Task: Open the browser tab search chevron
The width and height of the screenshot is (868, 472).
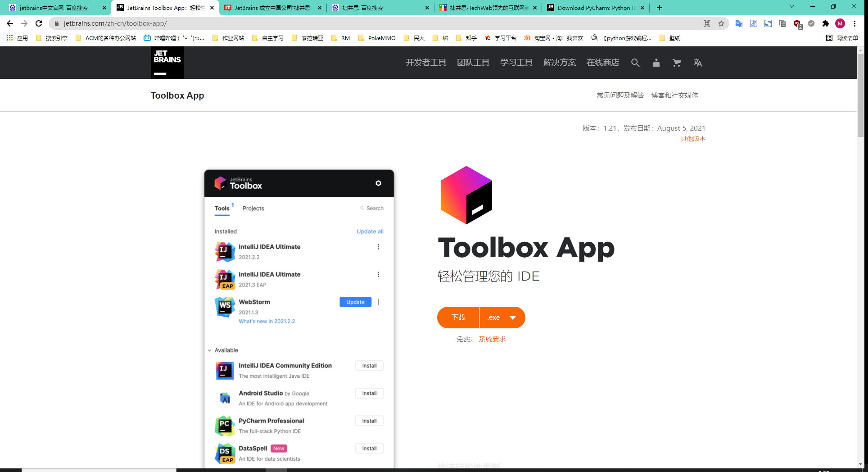Action: pyautogui.click(x=792, y=7)
